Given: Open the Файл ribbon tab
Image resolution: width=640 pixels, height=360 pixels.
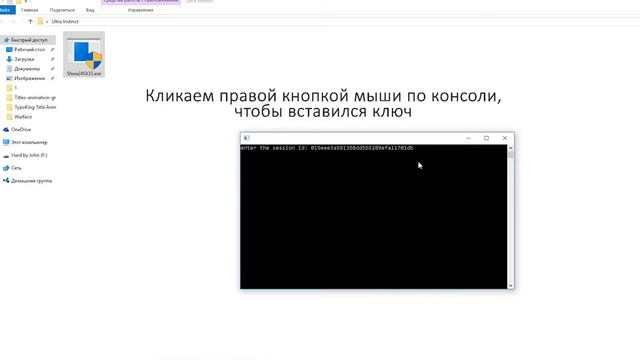Looking at the screenshot, I should pyautogui.click(x=6, y=10).
